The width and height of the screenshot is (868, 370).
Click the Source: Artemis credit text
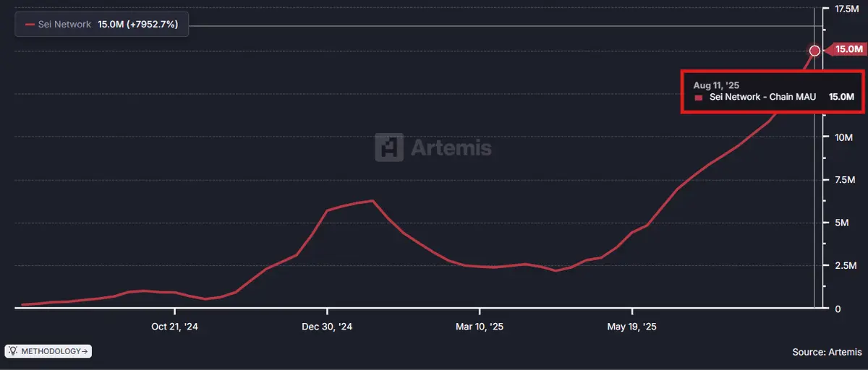click(x=827, y=352)
